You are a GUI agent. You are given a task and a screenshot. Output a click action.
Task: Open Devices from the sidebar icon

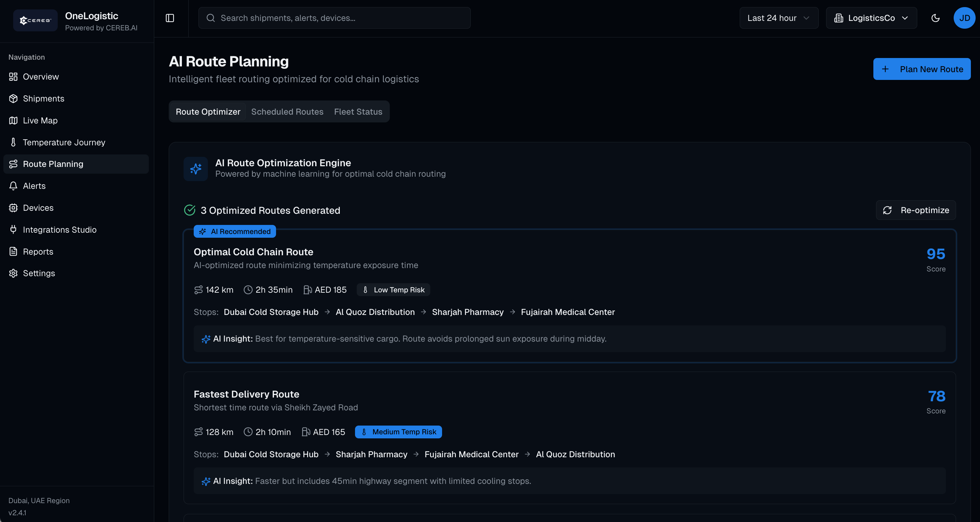[13, 208]
